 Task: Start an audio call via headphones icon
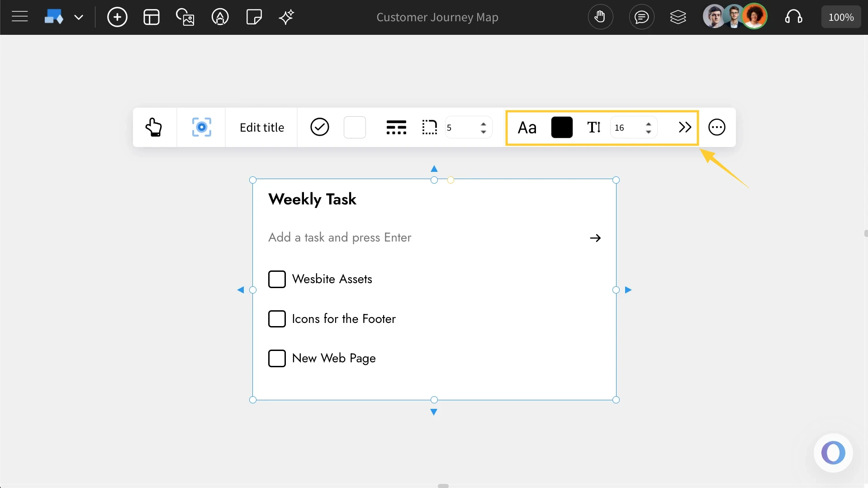click(x=794, y=17)
